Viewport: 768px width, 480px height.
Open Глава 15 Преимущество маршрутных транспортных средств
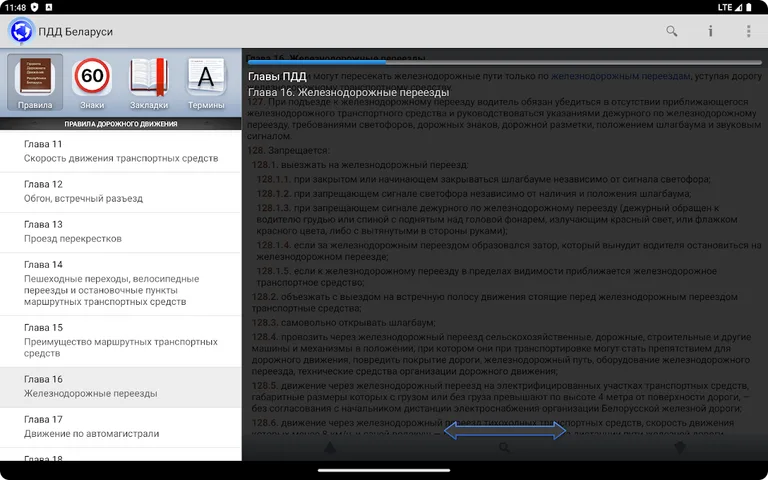(120, 341)
